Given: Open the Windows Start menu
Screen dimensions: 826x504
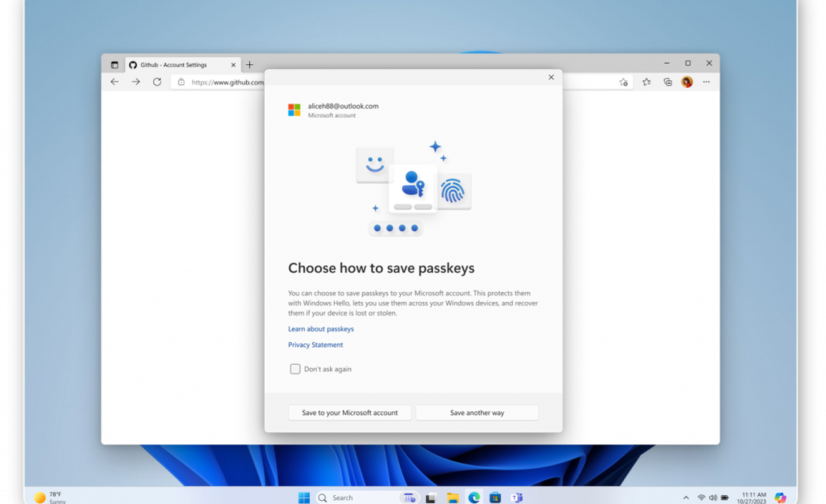Looking at the screenshot, I should pyautogui.click(x=304, y=498).
